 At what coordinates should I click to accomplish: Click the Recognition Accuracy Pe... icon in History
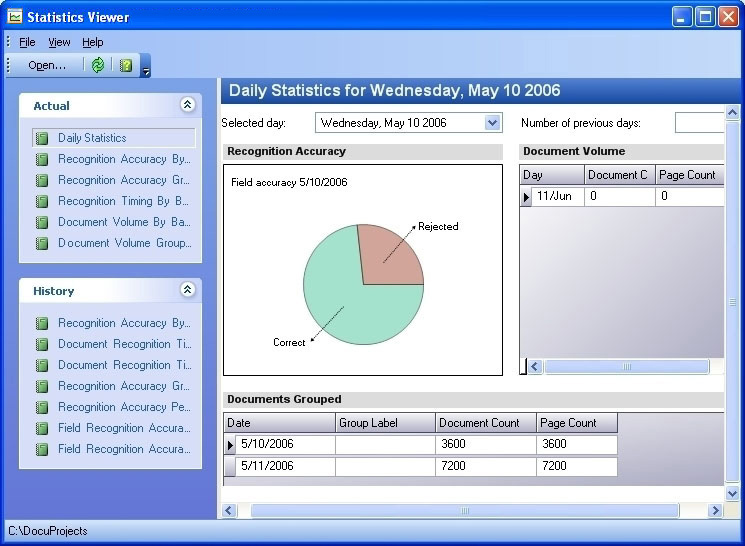pyautogui.click(x=42, y=407)
